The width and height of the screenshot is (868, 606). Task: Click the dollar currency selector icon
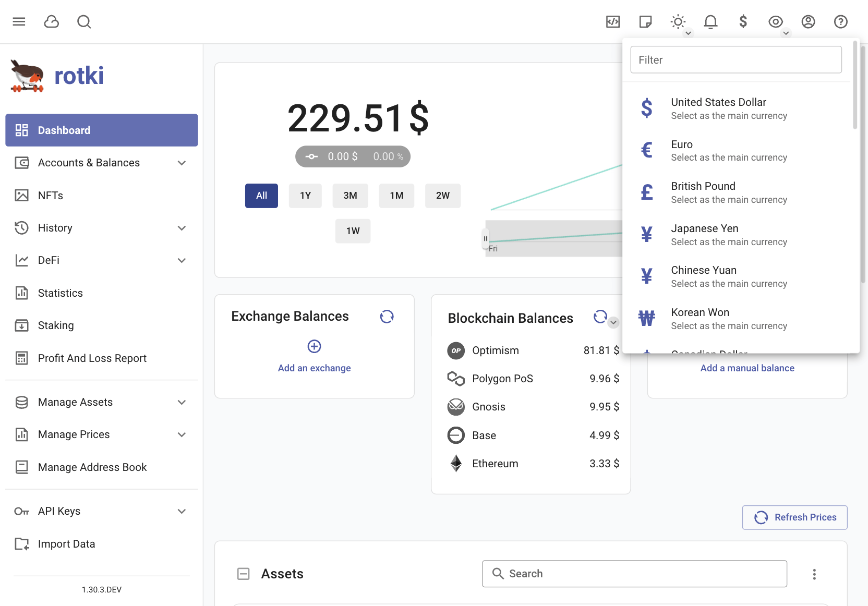[743, 21]
